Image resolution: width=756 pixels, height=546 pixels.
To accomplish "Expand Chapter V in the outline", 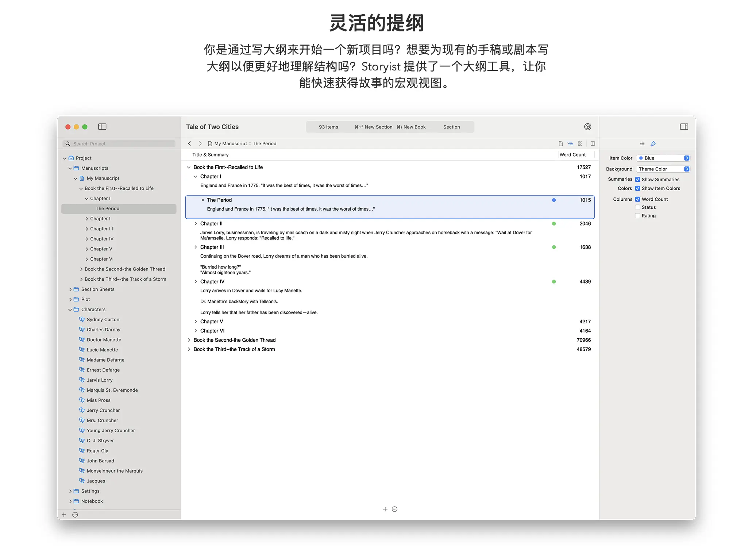I will click(196, 322).
